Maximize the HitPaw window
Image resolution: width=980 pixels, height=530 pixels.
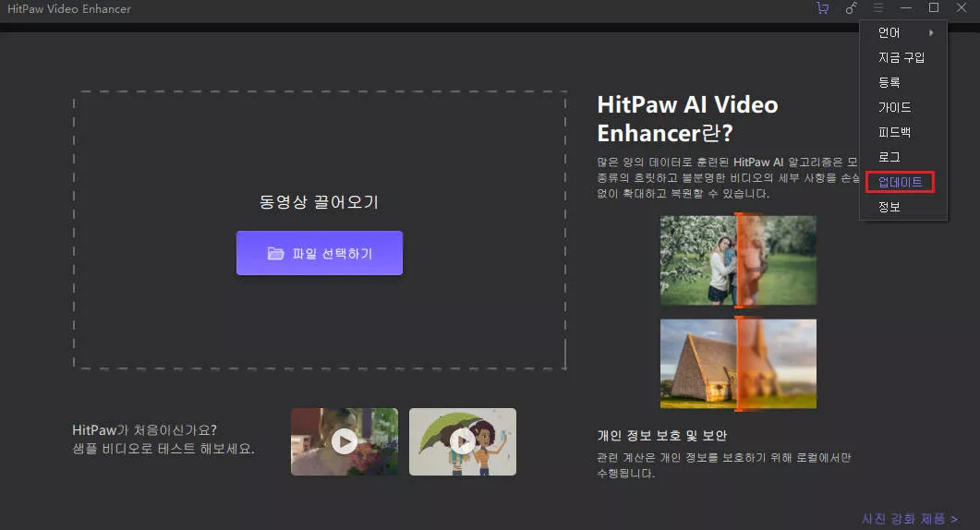point(934,7)
